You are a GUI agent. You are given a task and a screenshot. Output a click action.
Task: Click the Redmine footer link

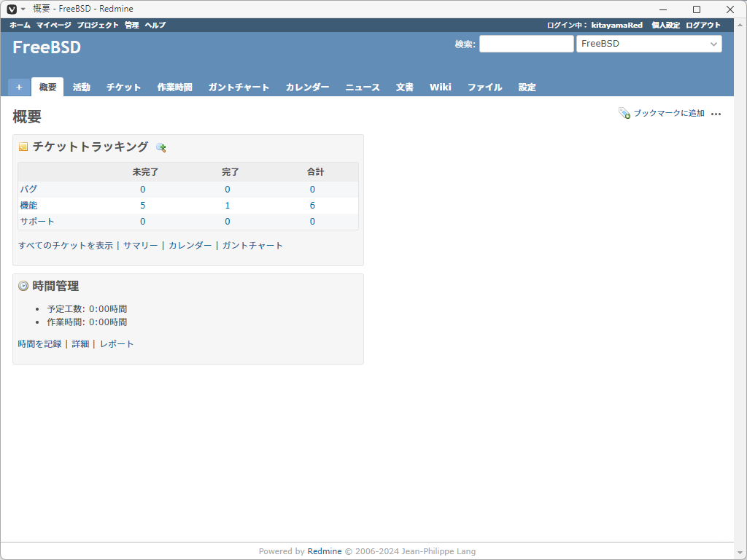[325, 551]
